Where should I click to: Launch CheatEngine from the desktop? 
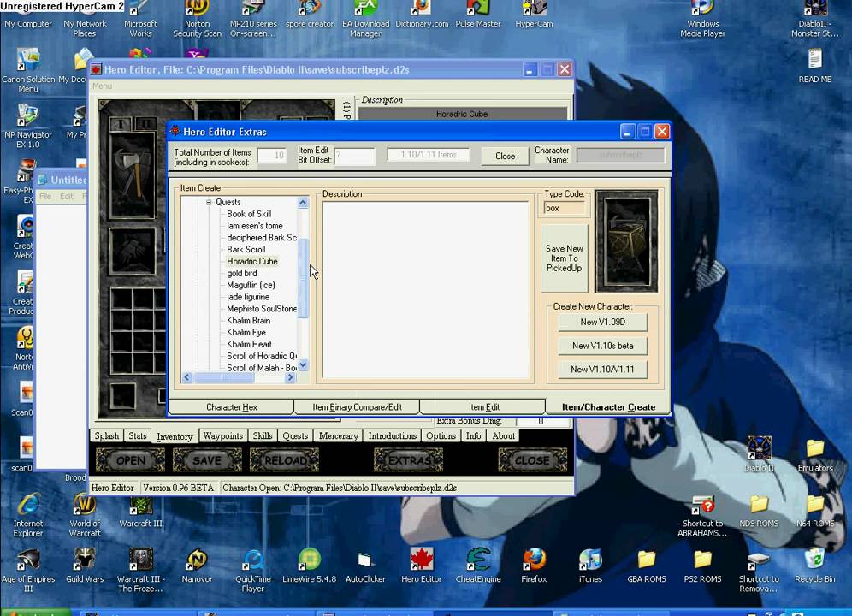pyautogui.click(x=477, y=566)
